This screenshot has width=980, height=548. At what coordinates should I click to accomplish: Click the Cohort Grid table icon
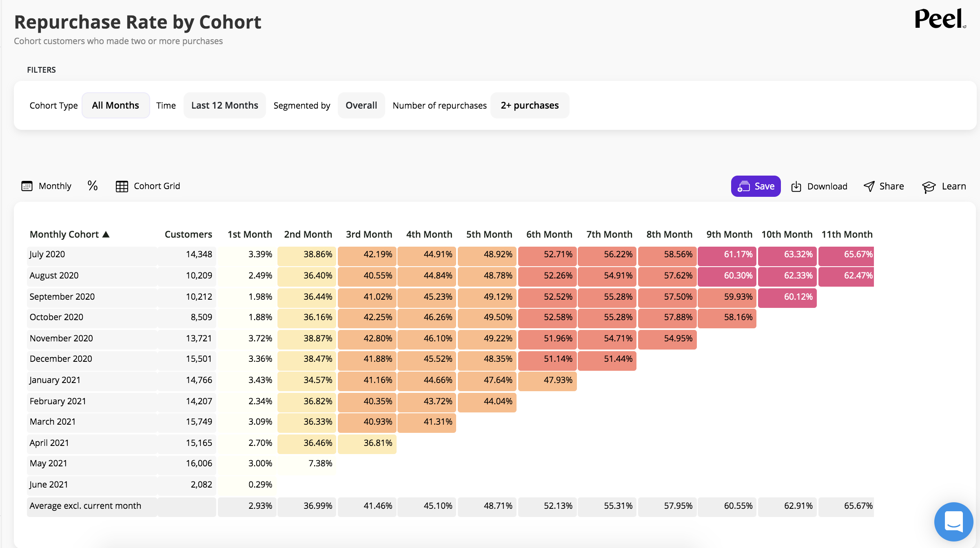[x=122, y=186]
